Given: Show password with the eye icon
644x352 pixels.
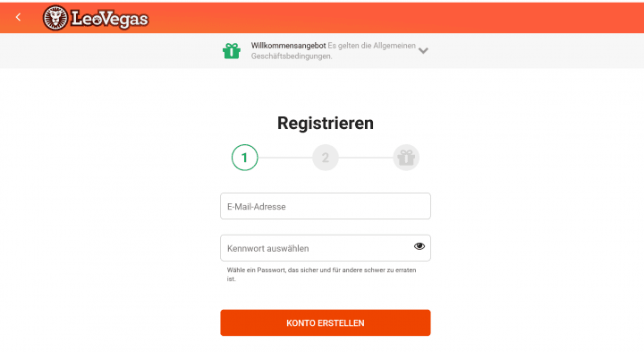Looking at the screenshot, I should pos(419,246).
